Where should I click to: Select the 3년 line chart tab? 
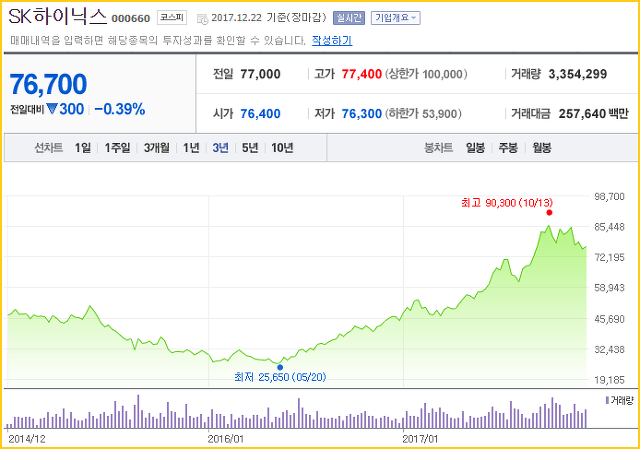coord(220,148)
